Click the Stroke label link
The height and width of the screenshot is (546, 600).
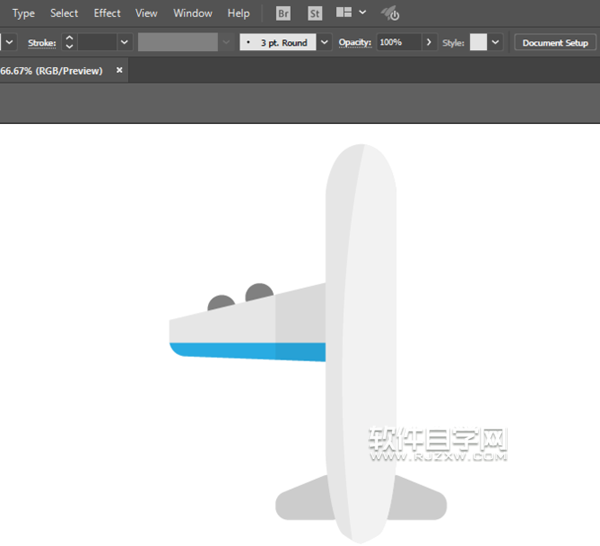tap(41, 43)
